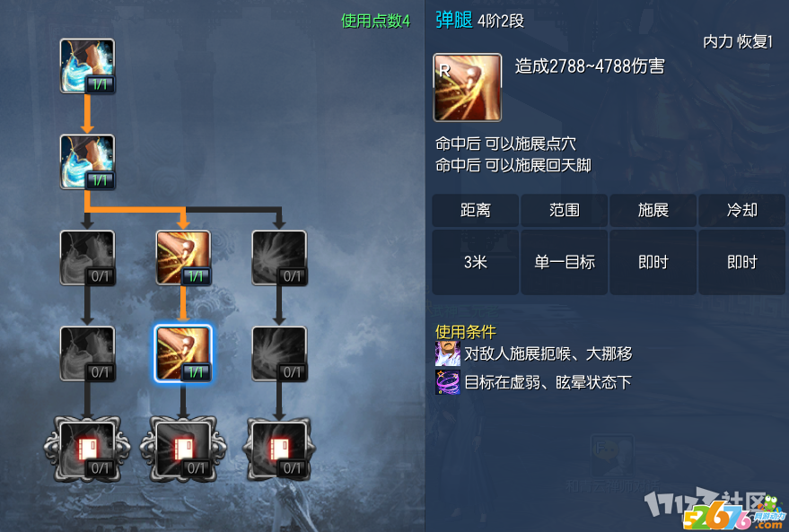
Task: Click the 扼喉 condition portrait icon
Action: pos(447,353)
